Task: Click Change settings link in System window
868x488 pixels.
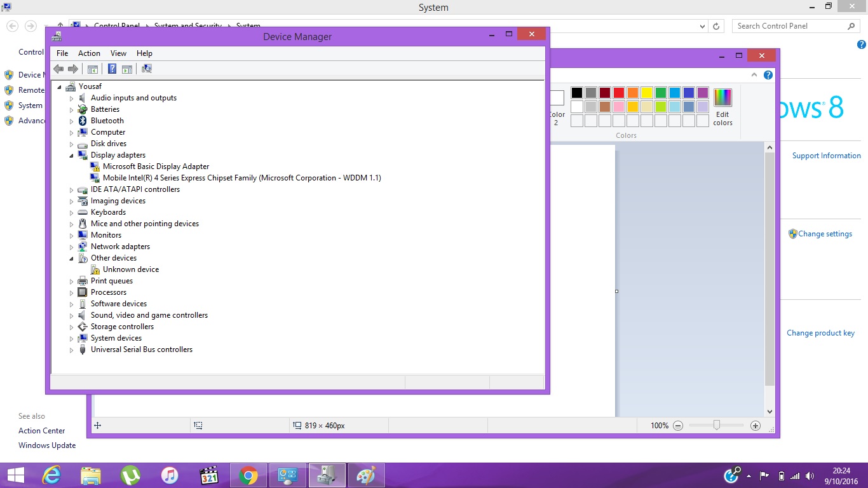Action: tap(825, 234)
